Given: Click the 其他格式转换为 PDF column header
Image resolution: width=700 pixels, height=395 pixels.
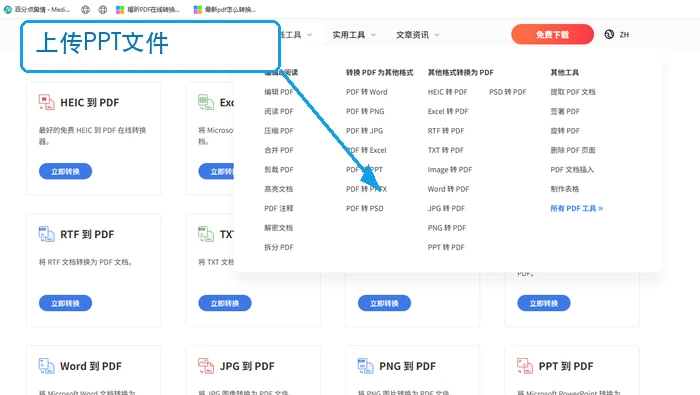Looking at the screenshot, I should point(460,72).
